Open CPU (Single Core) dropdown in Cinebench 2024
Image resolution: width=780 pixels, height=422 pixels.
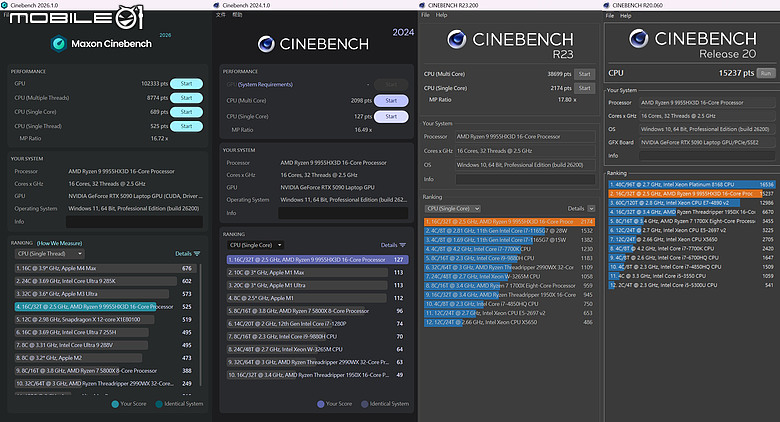click(256, 245)
